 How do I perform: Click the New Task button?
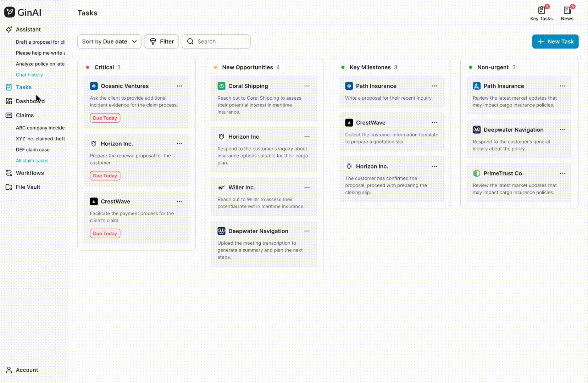pyautogui.click(x=555, y=41)
